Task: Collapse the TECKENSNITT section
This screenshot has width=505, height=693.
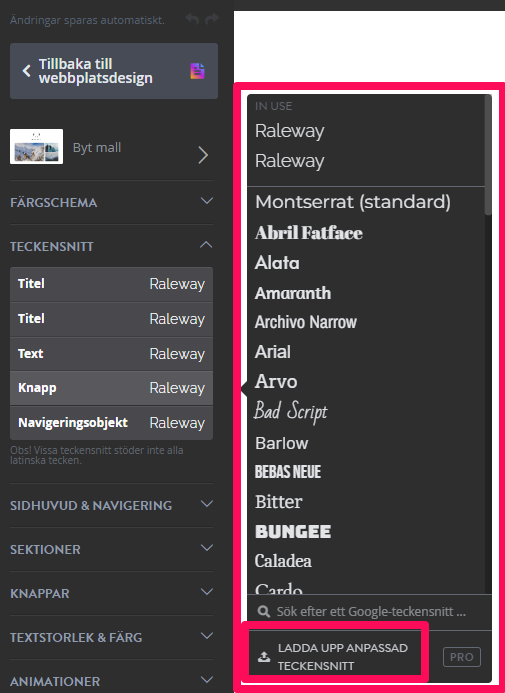Action: click(x=111, y=246)
